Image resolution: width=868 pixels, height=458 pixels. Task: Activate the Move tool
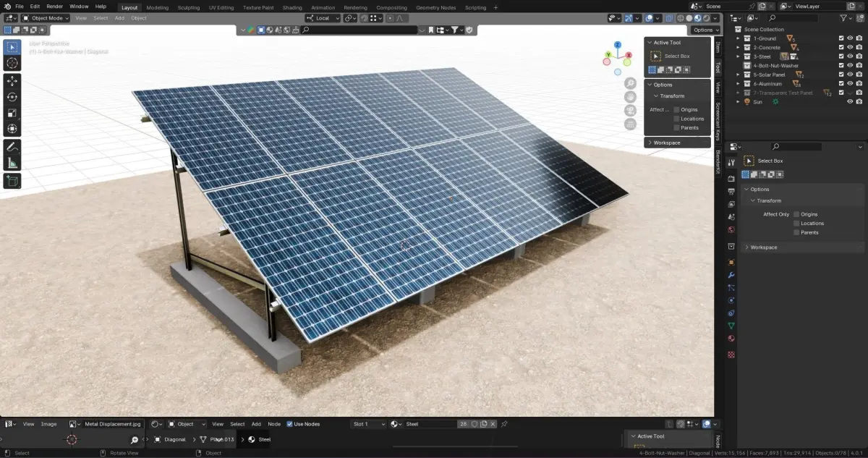(12, 81)
